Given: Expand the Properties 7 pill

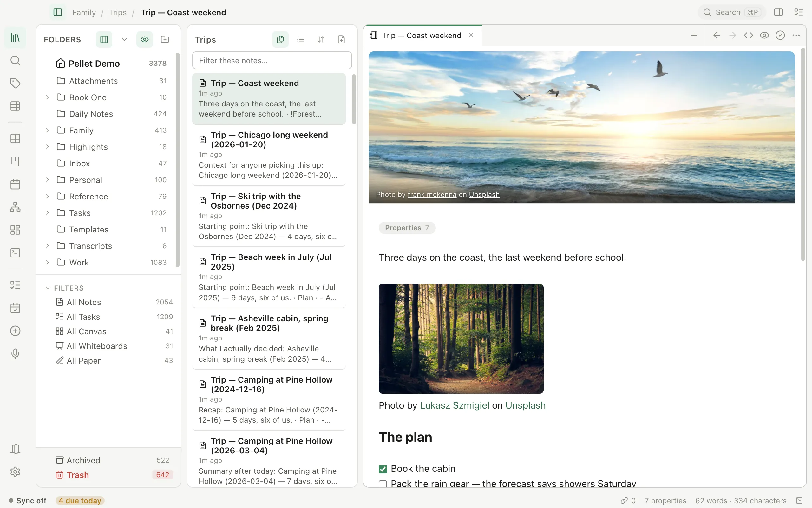Looking at the screenshot, I should coord(407,228).
